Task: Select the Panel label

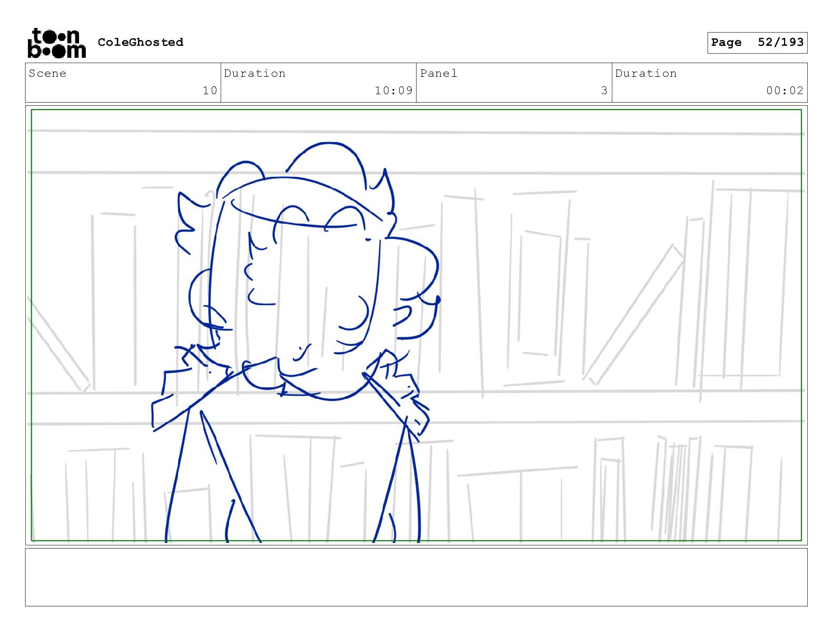Action: (439, 73)
